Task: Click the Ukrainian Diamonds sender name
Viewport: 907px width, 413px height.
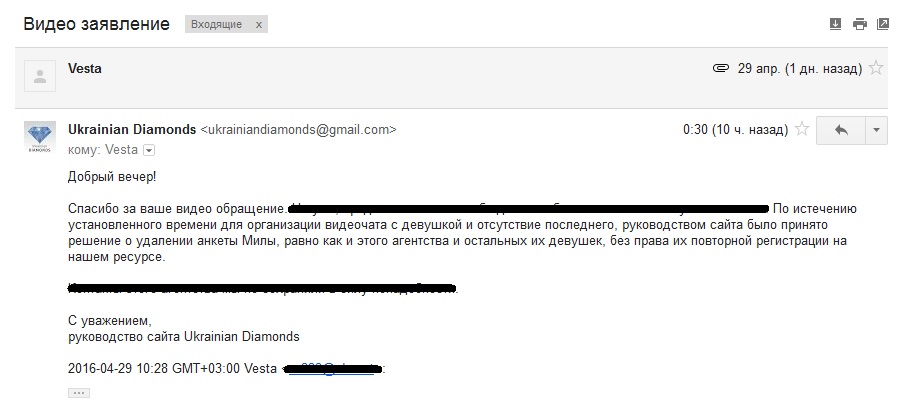Action: pyautogui.click(x=132, y=129)
